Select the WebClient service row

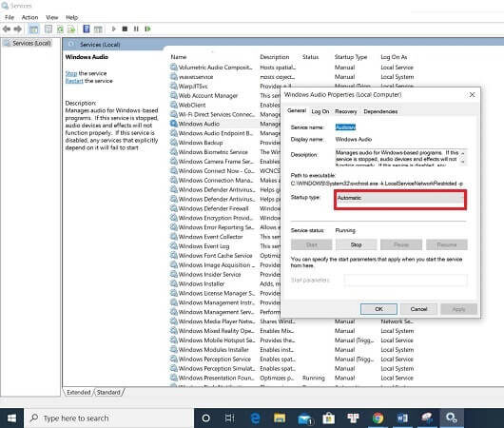click(x=192, y=105)
